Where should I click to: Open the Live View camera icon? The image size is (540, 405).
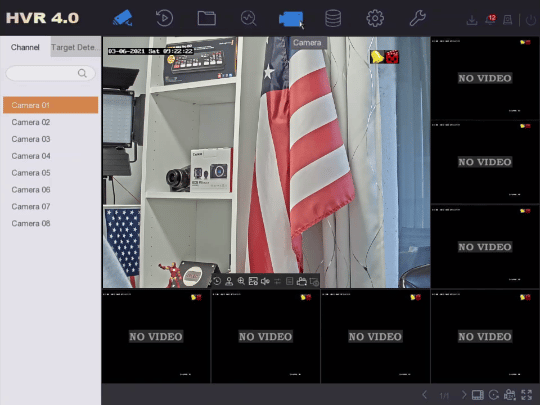coord(122,18)
